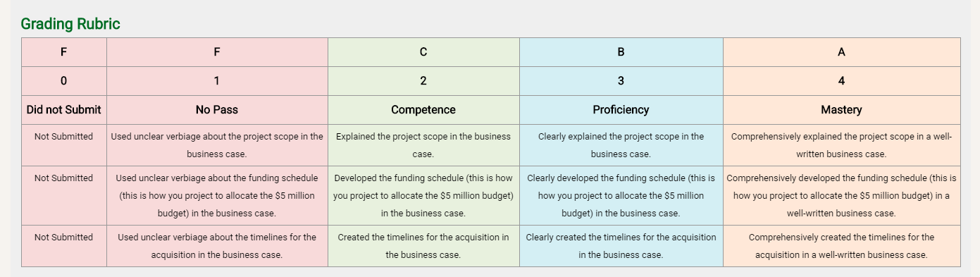Viewport: 980px width, 277px height.
Task: Select the No Pass column header
Action: [217, 109]
